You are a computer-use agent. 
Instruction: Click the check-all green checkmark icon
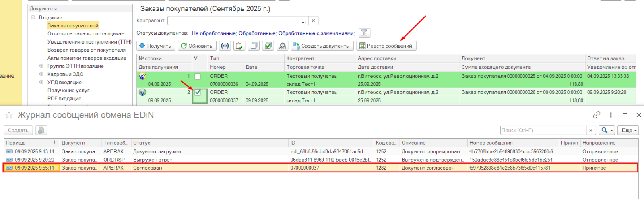[268, 46]
